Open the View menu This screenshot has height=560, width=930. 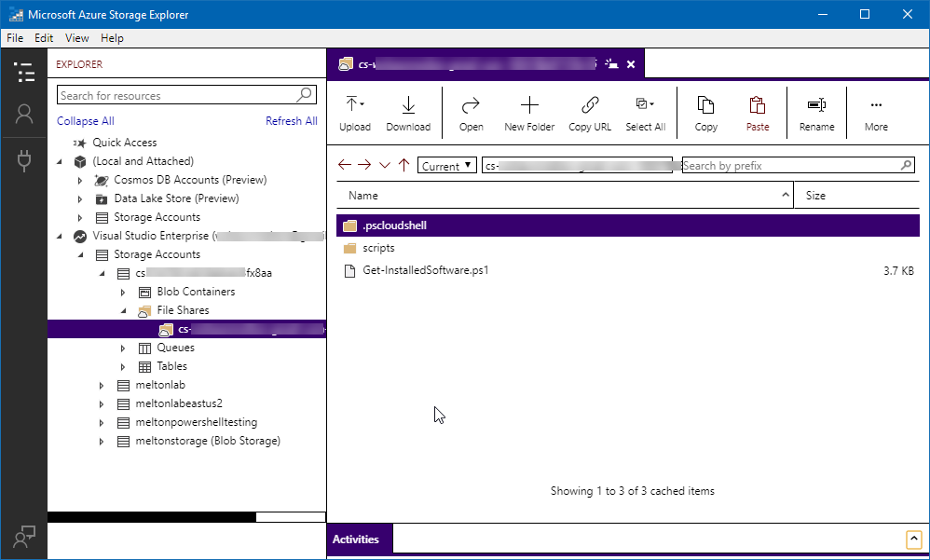point(77,38)
